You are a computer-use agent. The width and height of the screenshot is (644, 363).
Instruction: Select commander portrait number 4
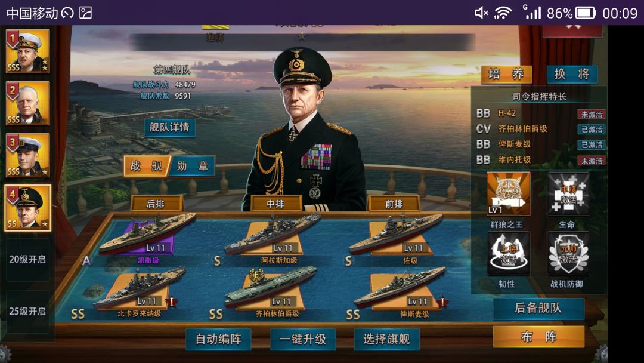point(28,208)
